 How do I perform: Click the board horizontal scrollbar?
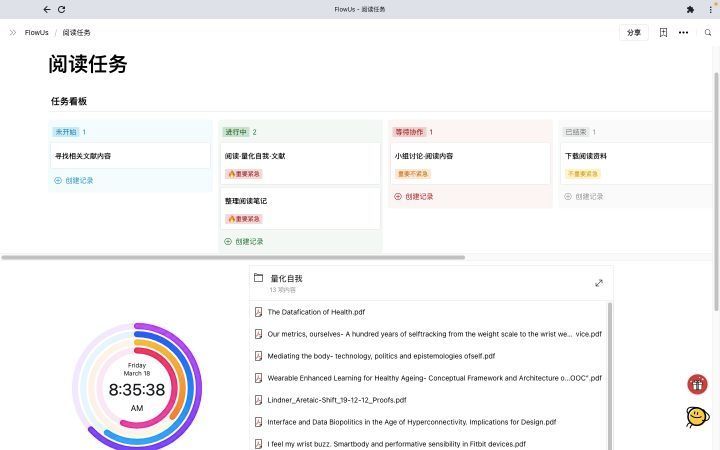tap(233, 258)
